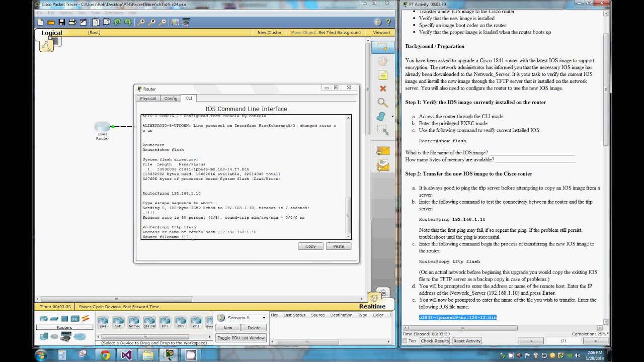Select the 2620XM router in device list
The image size is (644, 362).
pyautogui.click(x=133, y=321)
